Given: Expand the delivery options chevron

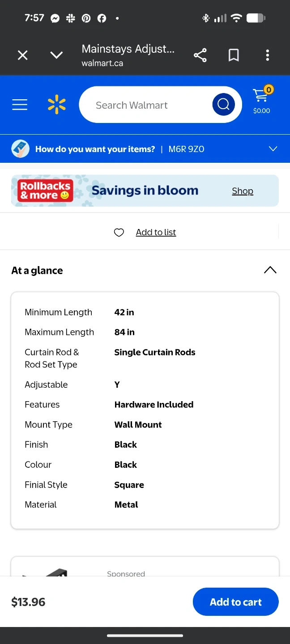Looking at the screenshot, I should click(273, 149).
